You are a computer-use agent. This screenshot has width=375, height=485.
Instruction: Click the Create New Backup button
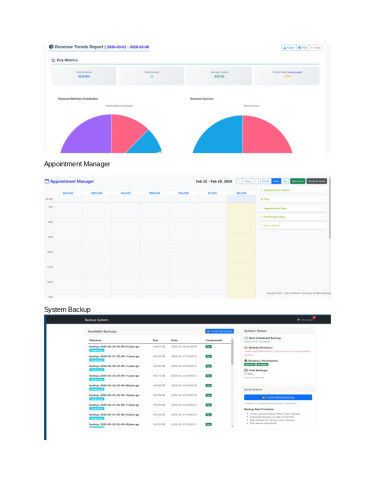tap(219, 331)
